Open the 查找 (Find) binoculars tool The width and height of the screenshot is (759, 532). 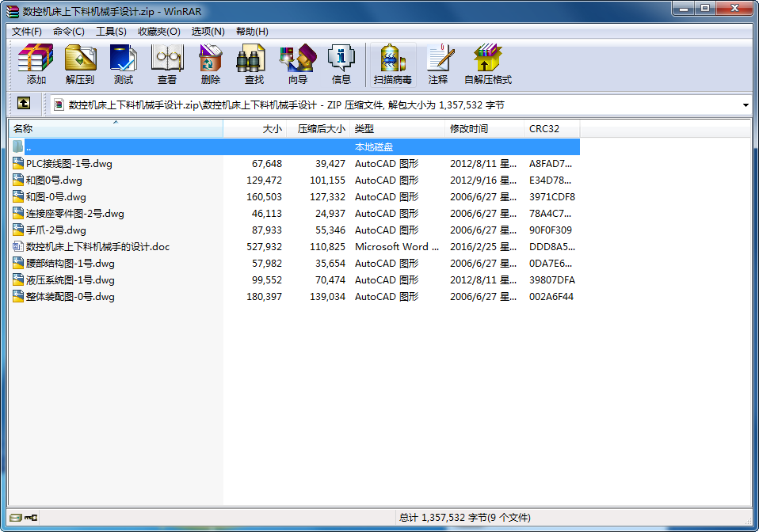[x=254, y=64]
